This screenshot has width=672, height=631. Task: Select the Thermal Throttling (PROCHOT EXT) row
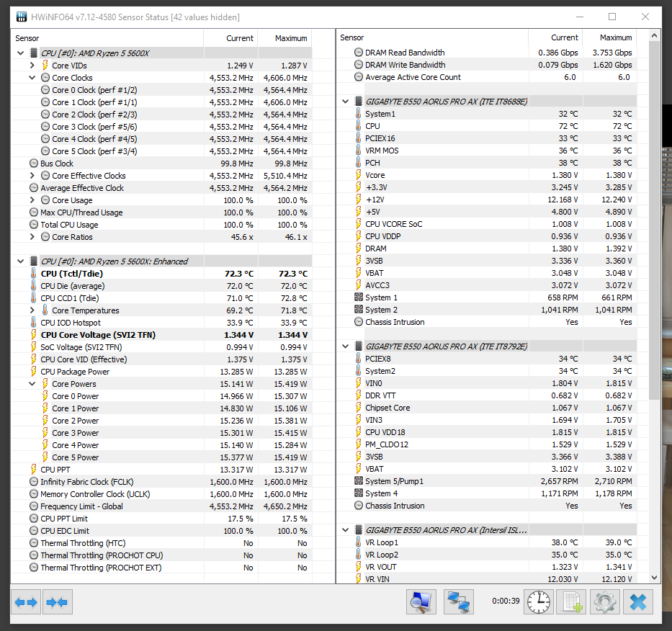(161, 568)
